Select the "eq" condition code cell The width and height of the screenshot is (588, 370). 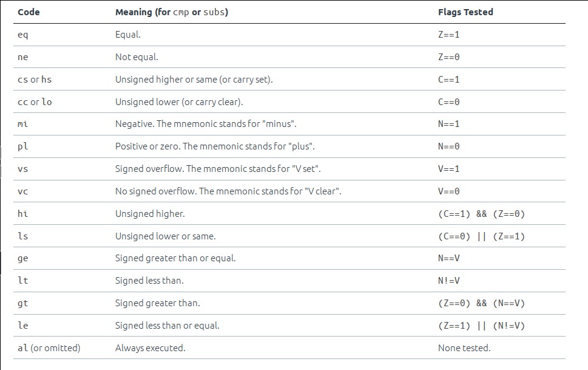coord(23,35)
